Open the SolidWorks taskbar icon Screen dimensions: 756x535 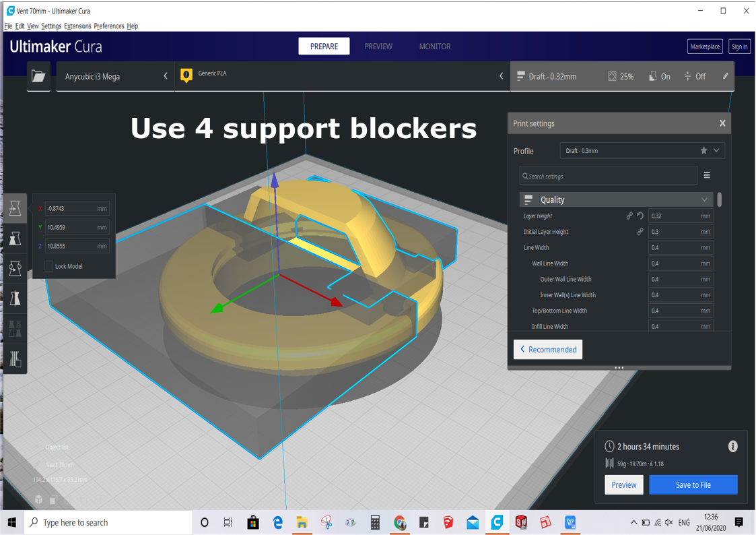[521, 522]
